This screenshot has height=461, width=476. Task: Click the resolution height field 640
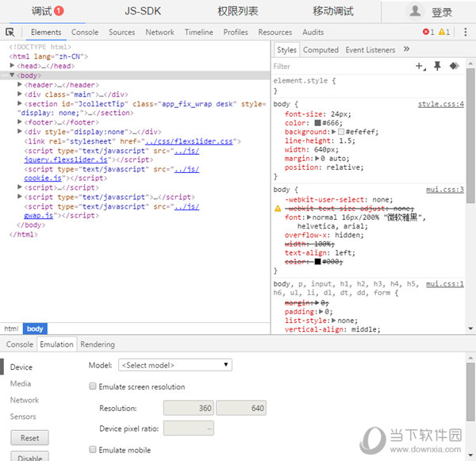click(x=241, y=408)
